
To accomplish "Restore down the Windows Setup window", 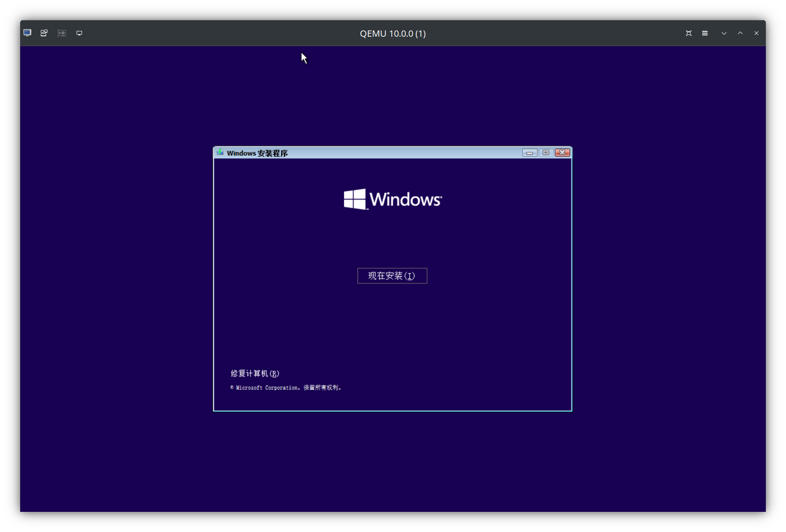I will (546, 153).
